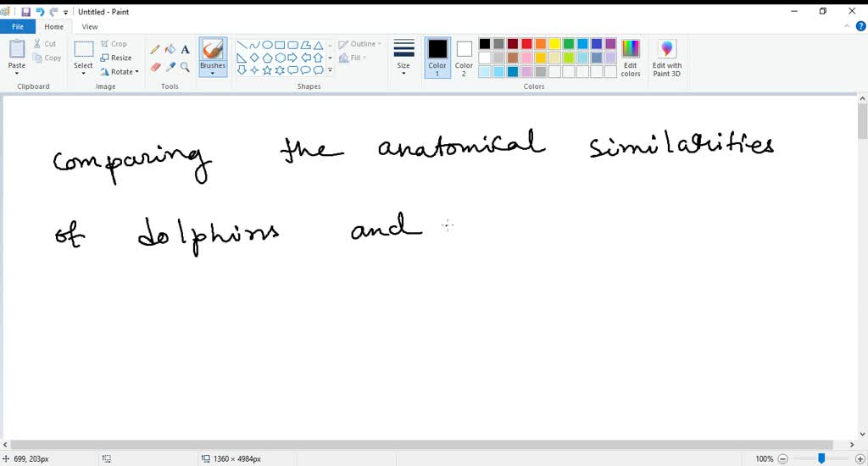The height and width of the screenshot is (466, 868).
Task: Activate the Color 1 selector
Action: point(437,56)
